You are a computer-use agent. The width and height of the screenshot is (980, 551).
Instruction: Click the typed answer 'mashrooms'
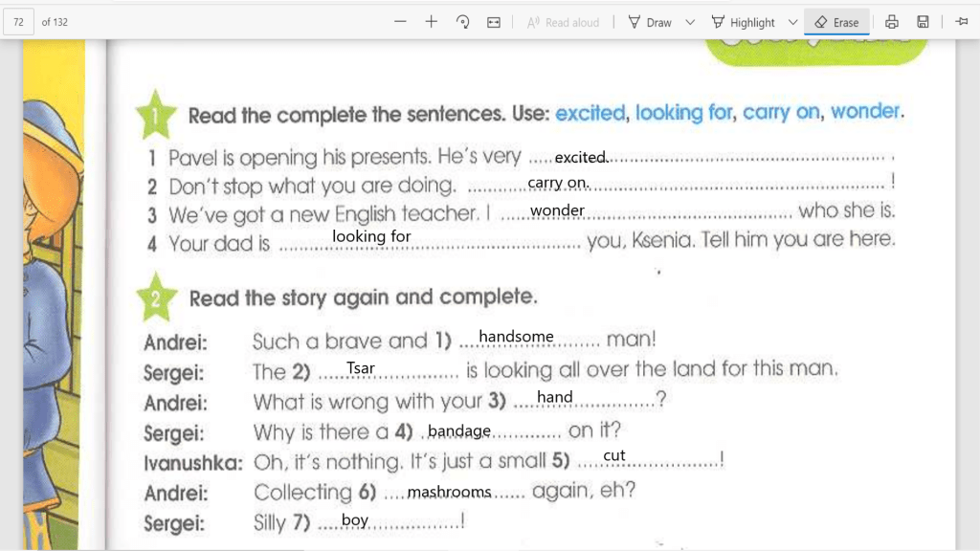click(x=449, y=493)
